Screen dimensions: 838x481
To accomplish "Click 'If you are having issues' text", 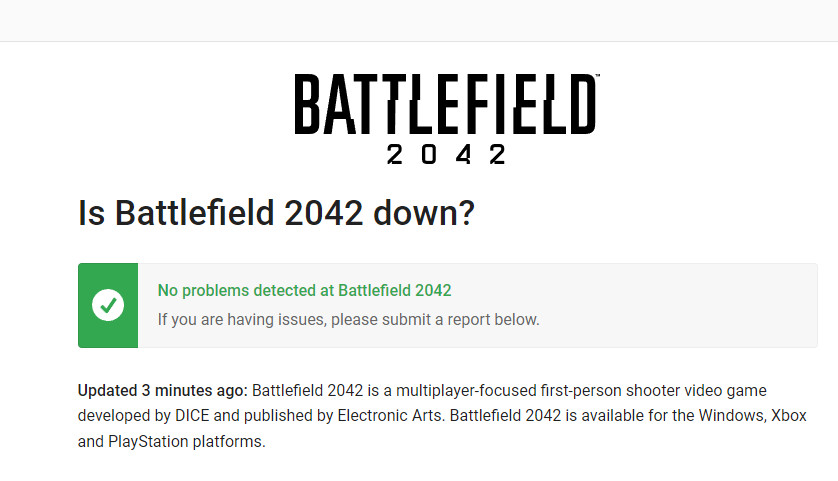I will point(240,320).
